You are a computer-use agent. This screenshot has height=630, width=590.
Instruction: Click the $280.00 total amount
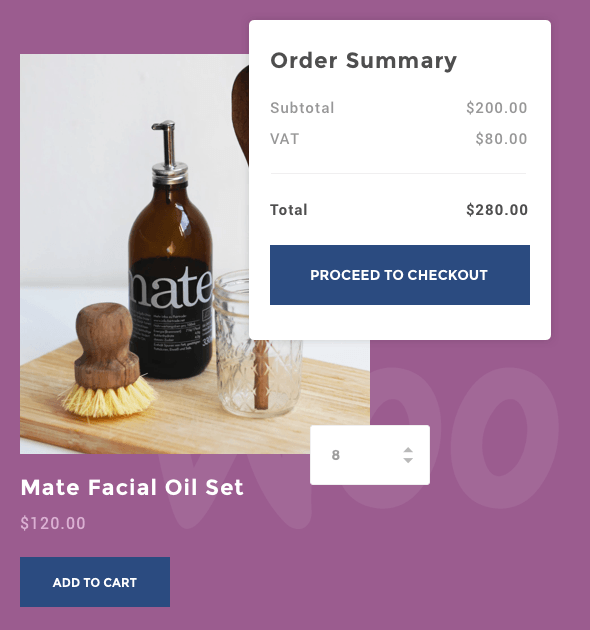(x=497, y=210)
